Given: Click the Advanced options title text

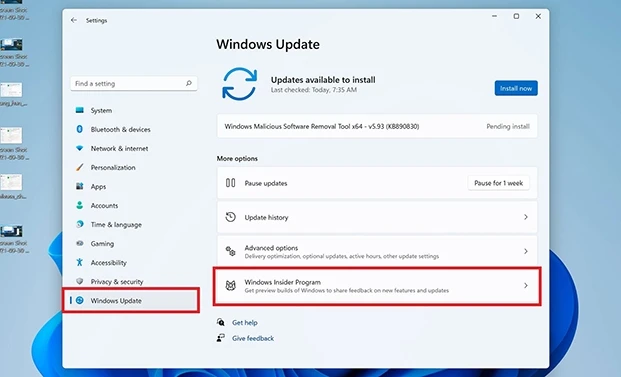Looking at the screenshot, I should (x=271, y=248).
